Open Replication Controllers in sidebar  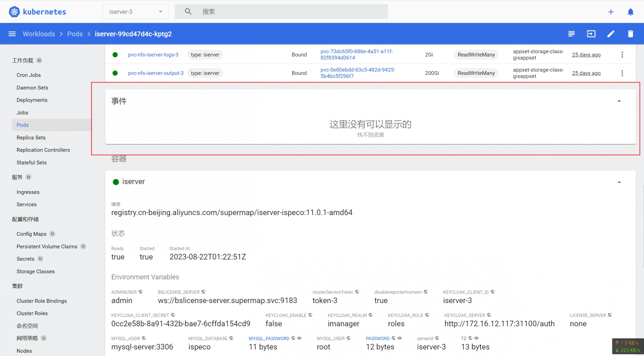coord(43,150)
